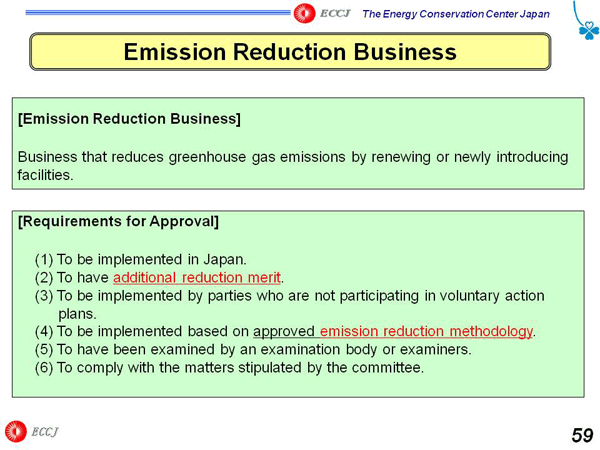Click the slide page number 59

[581, 435]
